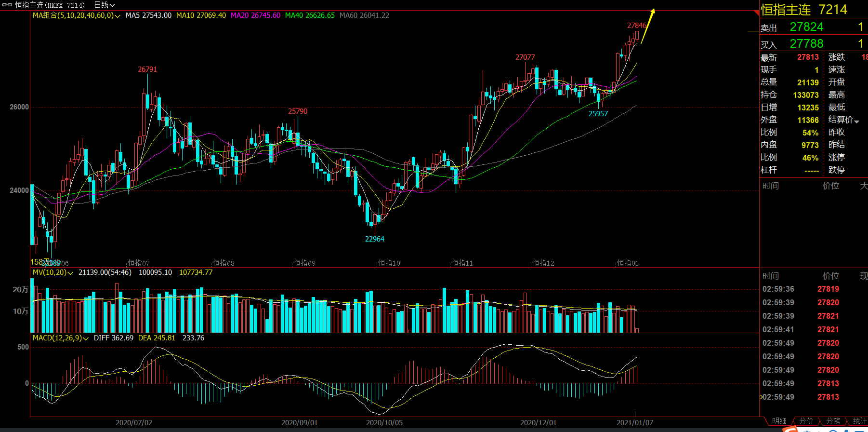This screenshot has height=432, width=868.
Task: Click the 25790 price label on chart
Action: coord(298,111)
